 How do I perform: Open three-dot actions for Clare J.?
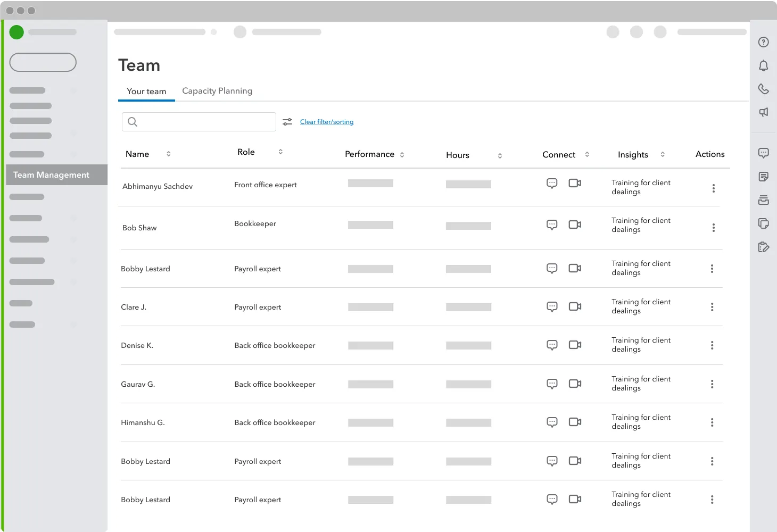pyautogui.click(x=712, y=307)
